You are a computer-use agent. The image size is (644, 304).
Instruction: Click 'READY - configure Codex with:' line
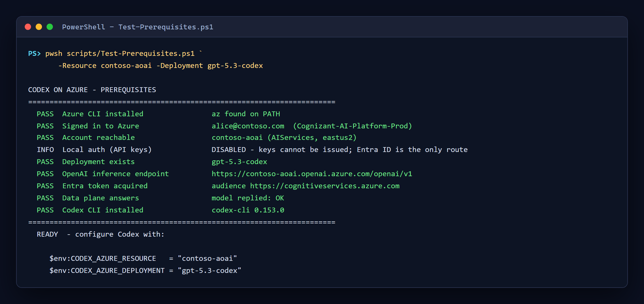(x=101, y=234)
